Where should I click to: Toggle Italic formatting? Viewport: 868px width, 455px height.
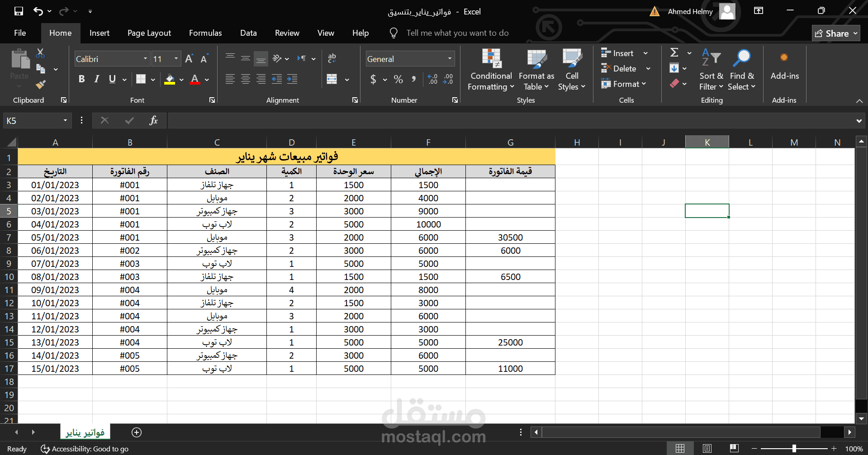97,79
